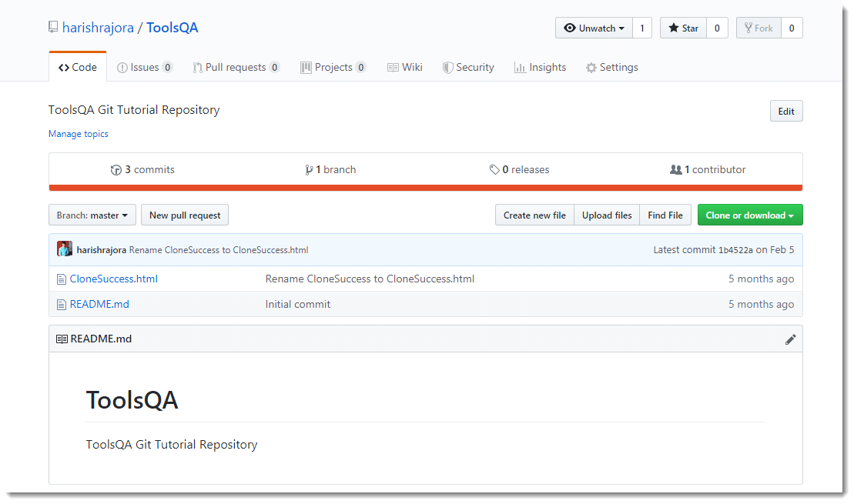854x504 pixels.
Task: Click '5 months ago' in CloneSuccess.html row
Action: [x=761, y=279]
